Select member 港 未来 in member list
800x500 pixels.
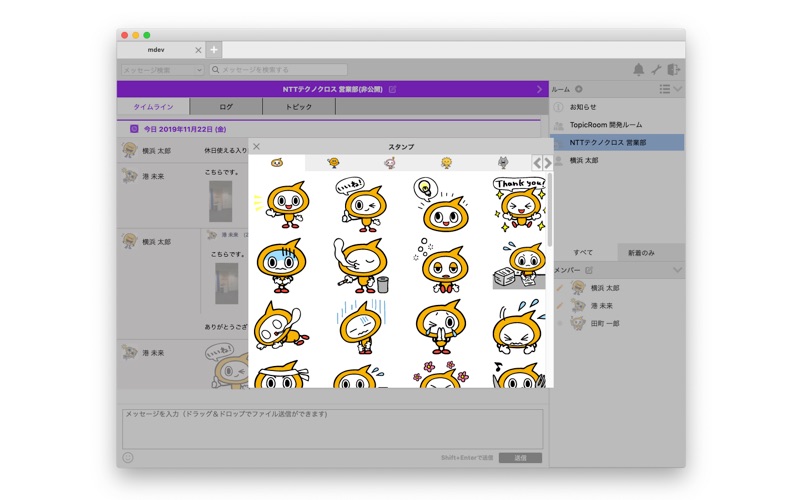tap(617, 306)
